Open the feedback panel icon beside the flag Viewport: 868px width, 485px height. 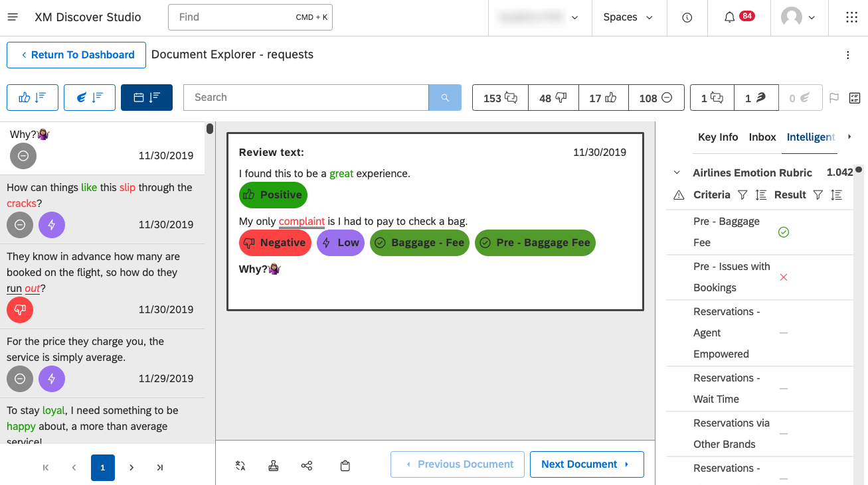coord(854,98)
